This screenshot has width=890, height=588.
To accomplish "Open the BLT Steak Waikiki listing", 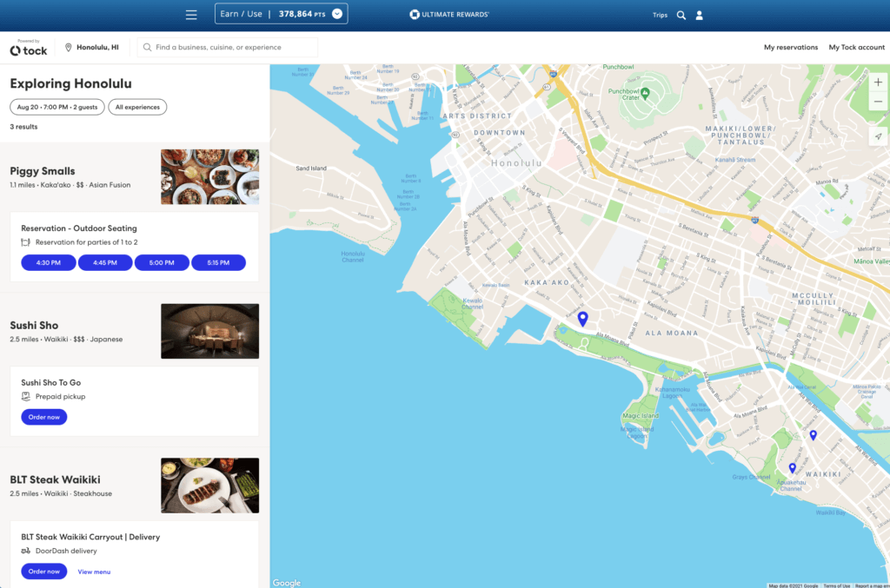I will point(55,479).
